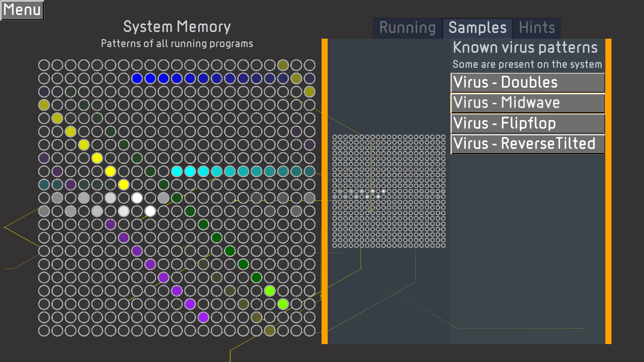Select the Samples tab

coord(477,28)
